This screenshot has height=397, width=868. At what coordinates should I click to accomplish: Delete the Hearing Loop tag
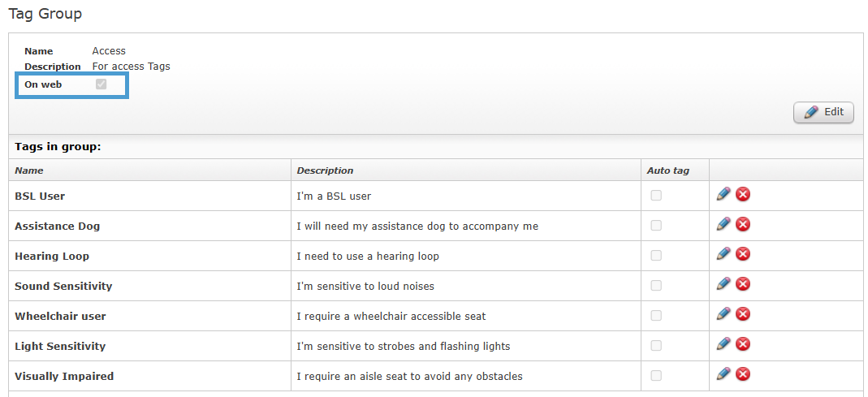(x=742, y=254)
